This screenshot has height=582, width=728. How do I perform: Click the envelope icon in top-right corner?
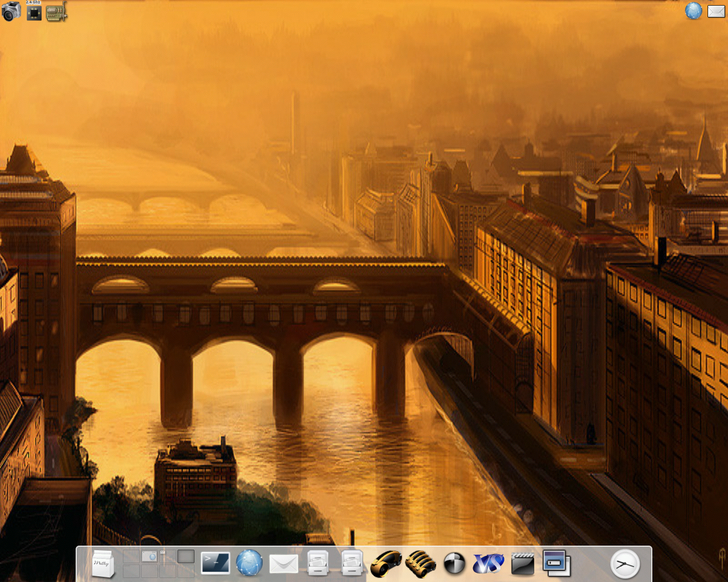pos(716,11)
